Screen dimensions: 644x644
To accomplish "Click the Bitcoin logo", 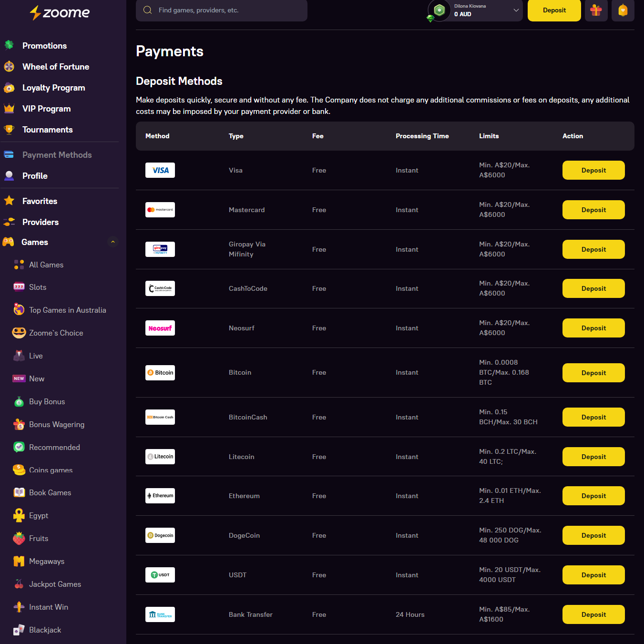I will [160, 373].
